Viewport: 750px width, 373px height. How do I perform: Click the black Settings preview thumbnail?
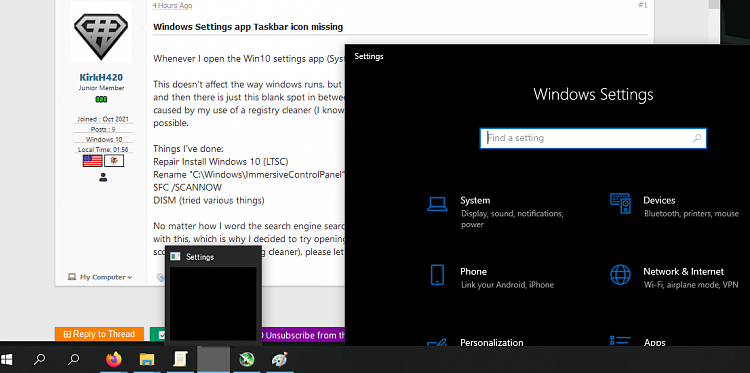213,304
